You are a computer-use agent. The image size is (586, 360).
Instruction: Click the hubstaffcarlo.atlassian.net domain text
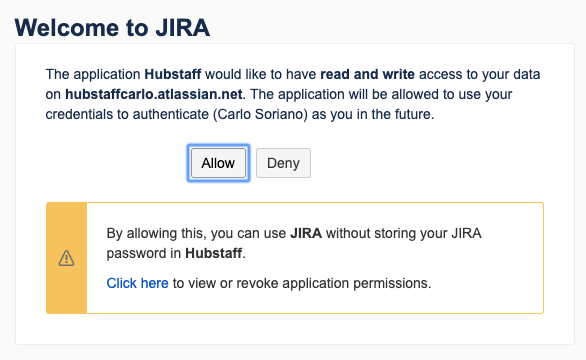click(154, 94)
